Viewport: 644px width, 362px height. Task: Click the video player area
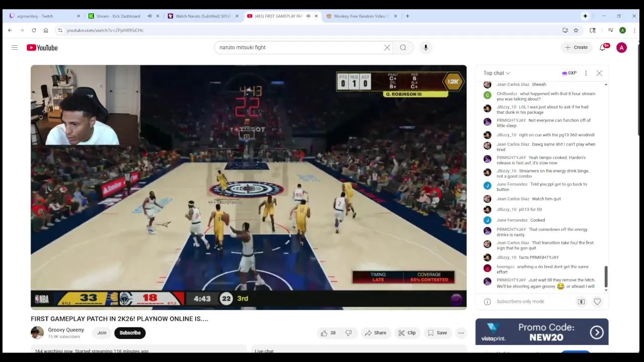pyautogui.click(x=249, y=187)
